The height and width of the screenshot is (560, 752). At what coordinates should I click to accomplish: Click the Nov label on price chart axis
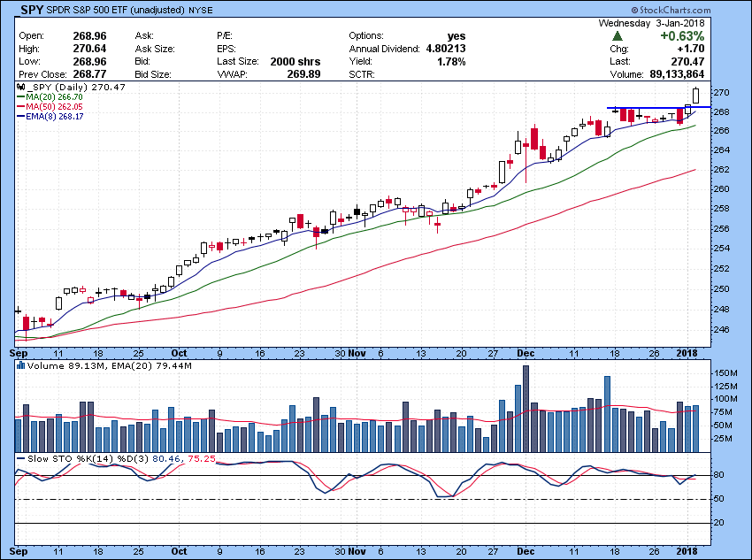[357, 353]
